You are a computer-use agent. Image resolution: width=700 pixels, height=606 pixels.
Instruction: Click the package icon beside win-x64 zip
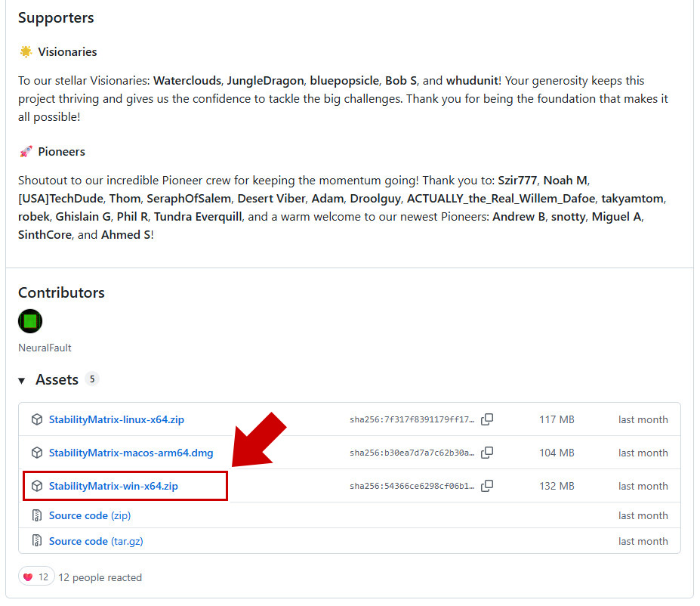click(36, 486)
